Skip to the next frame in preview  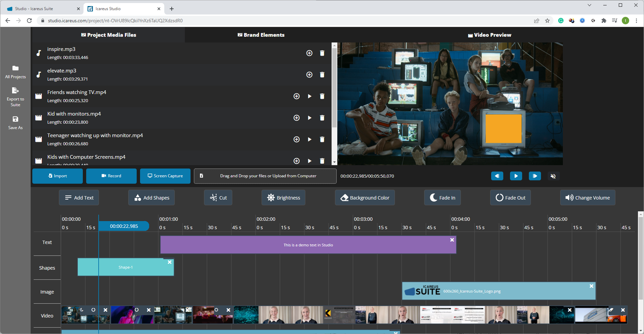[x=535, y=176]
